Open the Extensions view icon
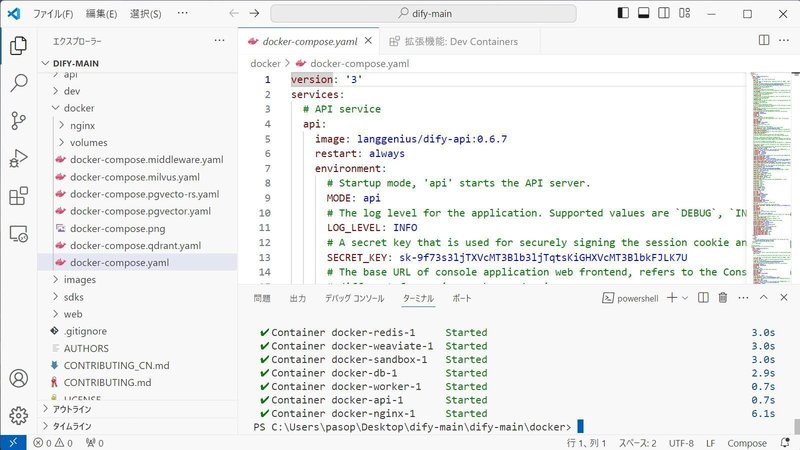 click(x=18, y=196)
